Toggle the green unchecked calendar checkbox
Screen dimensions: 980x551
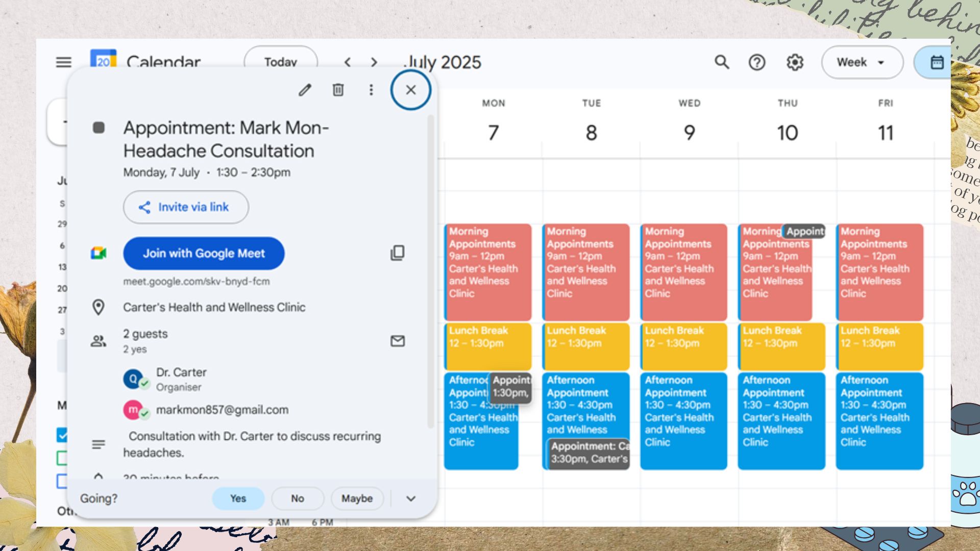point(62,458)
